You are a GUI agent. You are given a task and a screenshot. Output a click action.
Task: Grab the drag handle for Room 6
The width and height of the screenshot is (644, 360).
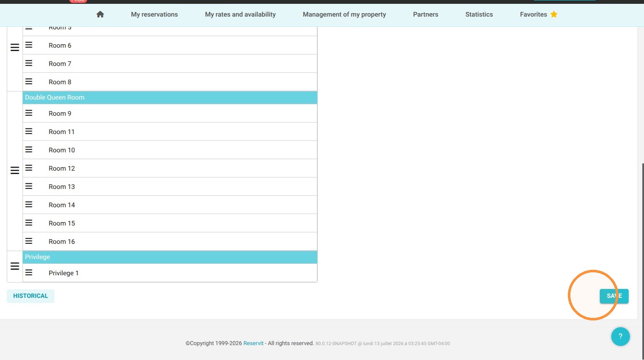point(29,45)
